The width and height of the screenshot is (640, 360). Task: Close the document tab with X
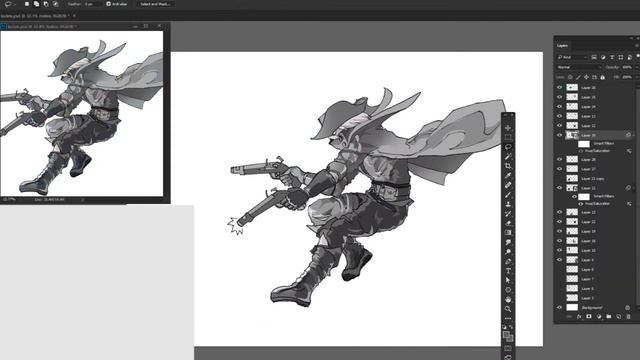click(x=74, y=16)
